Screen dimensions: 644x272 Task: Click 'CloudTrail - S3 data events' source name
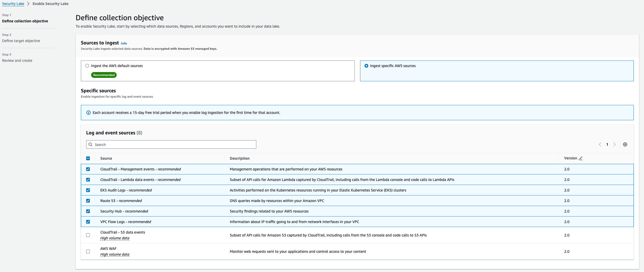click(123, 232)
